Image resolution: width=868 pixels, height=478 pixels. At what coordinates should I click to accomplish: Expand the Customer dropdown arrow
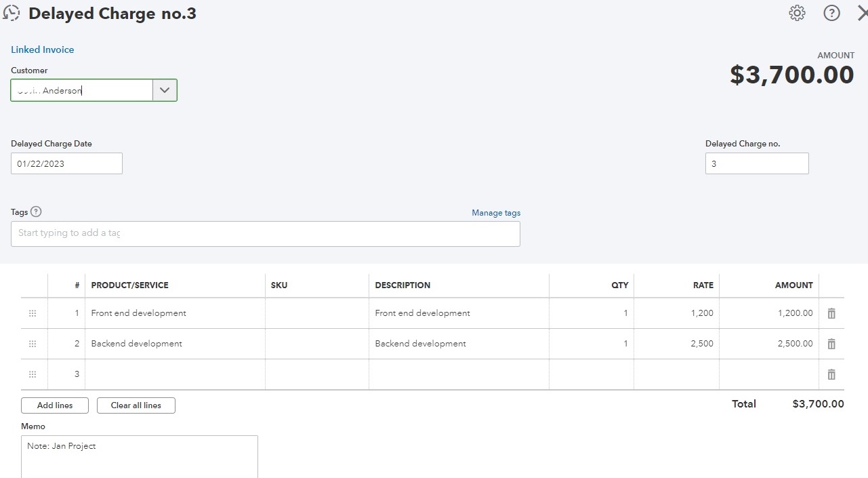click(165, 90)
